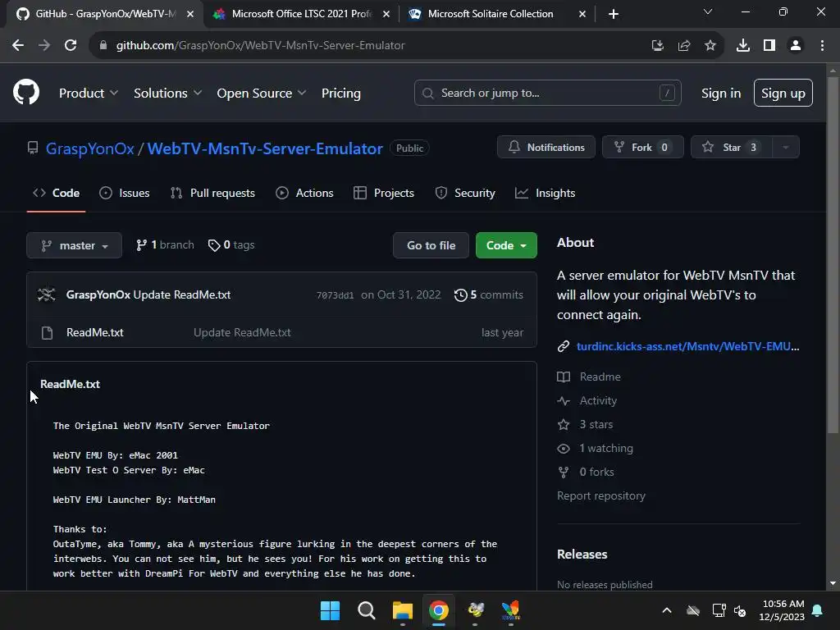Click the Notifications bell button
The width and height of the screenshot is (840, 630).
click(546, 147)
